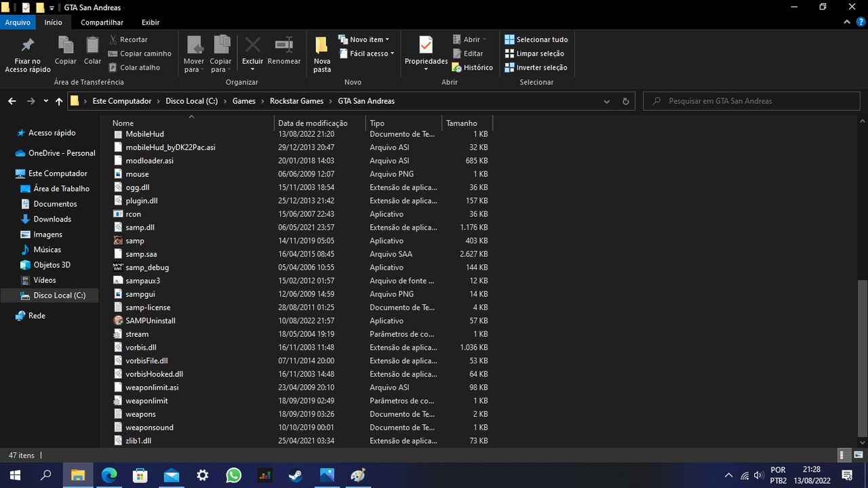The image size is (868, 488).
Task: Select Área de Trabalho in the sidebar
Action: pos(61,188)
